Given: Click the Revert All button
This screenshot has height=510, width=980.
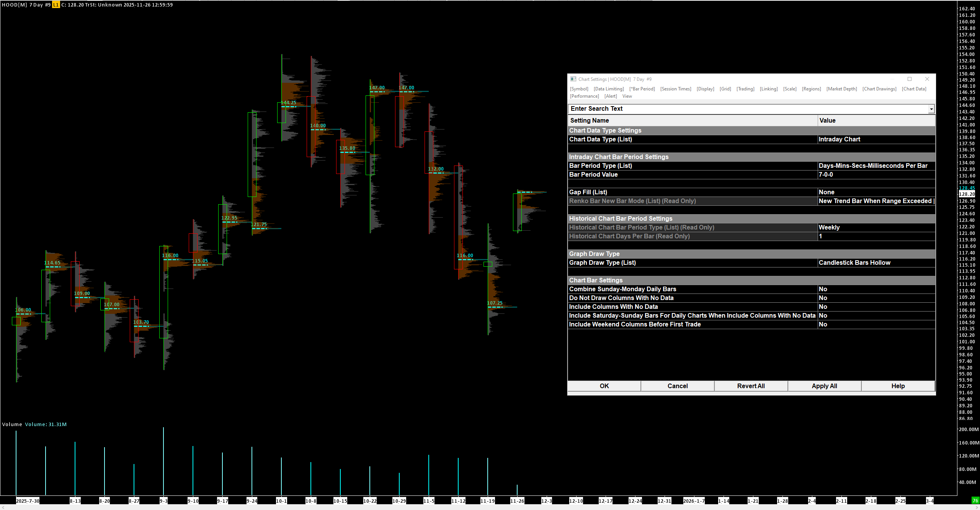Looking at the screenshot, I should coord(751,386).
